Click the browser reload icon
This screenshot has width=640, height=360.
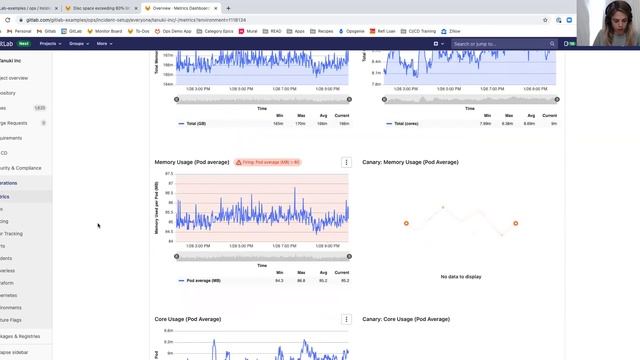7,20
